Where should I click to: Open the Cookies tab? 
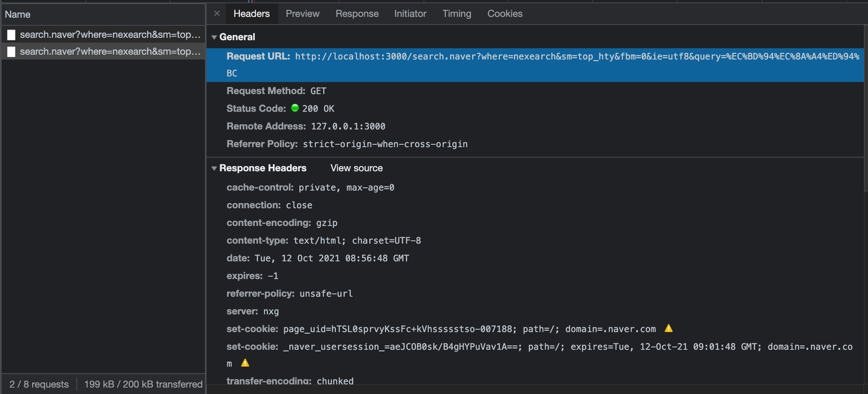point(505,14)
